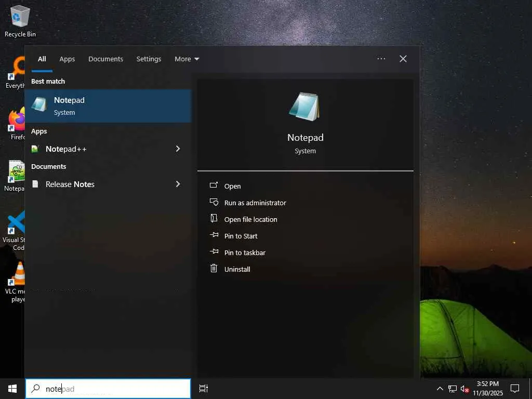Click the Pin to Start pin icon
The width and height of the screenshot is (532, 399).
(214, 235)
